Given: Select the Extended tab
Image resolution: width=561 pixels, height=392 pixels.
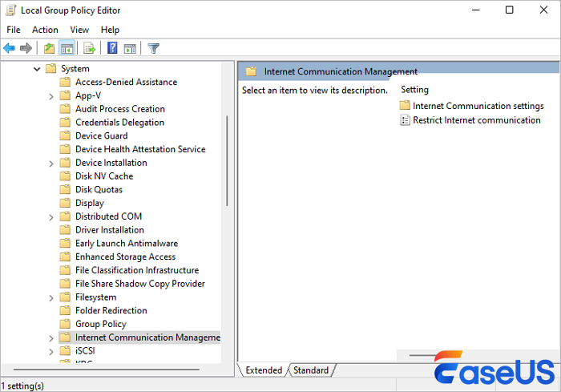Looking at the screenshot, I should click(x=264, y=370).
